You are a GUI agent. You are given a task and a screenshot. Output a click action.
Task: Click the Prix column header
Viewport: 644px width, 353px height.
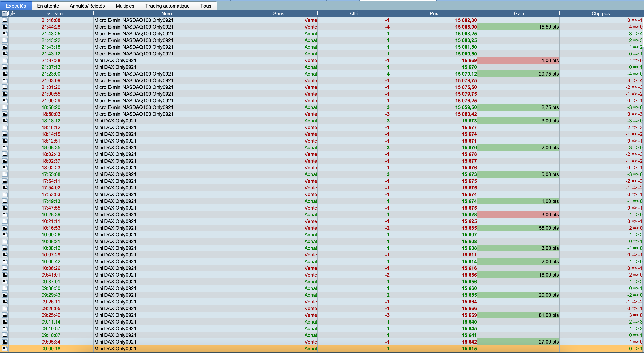pyautogui.click(x=434, y=13)
